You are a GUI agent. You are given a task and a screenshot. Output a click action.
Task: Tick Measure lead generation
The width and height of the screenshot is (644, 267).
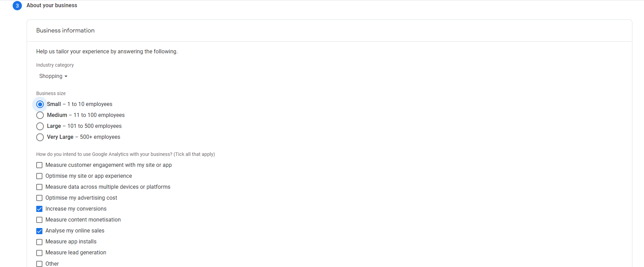(39, 253)
